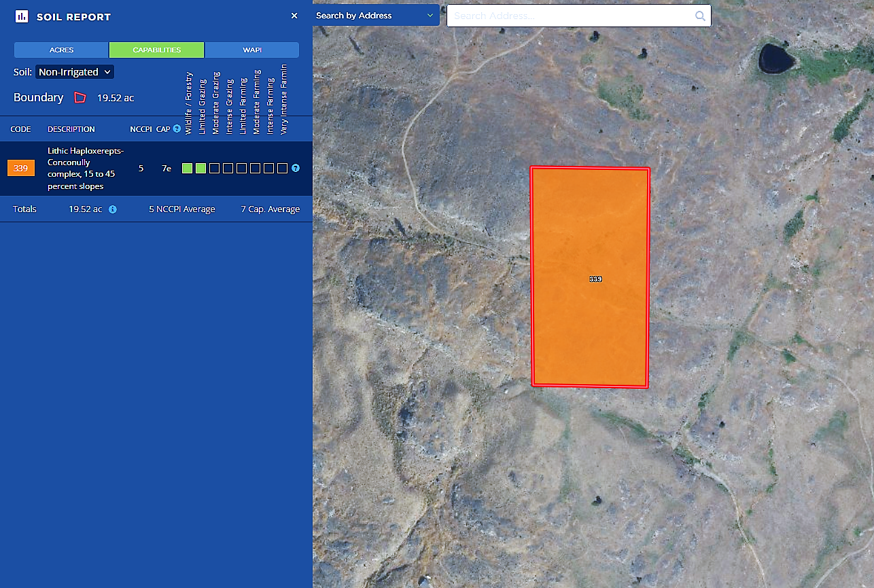Image resolution: width=874 pixels, height=588 pixels.
Task: Open the WAPI tab
Action: click(x=251, y=50)
